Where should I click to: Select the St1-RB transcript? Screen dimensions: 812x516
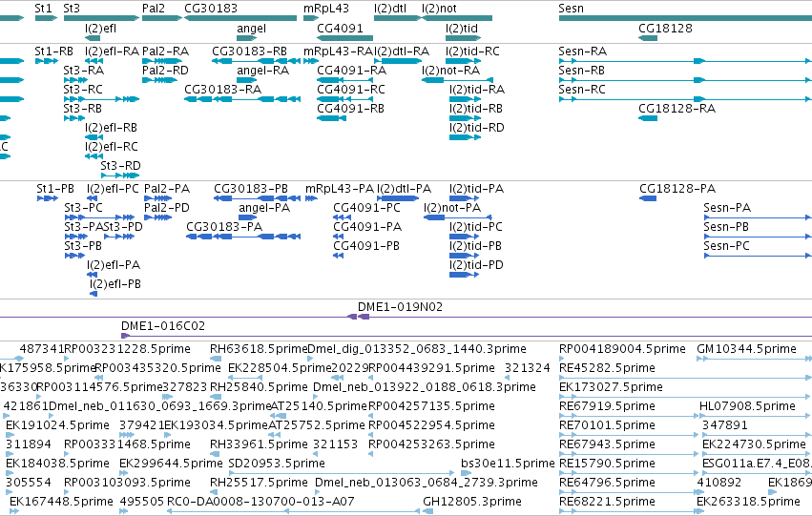click(47, 61)
